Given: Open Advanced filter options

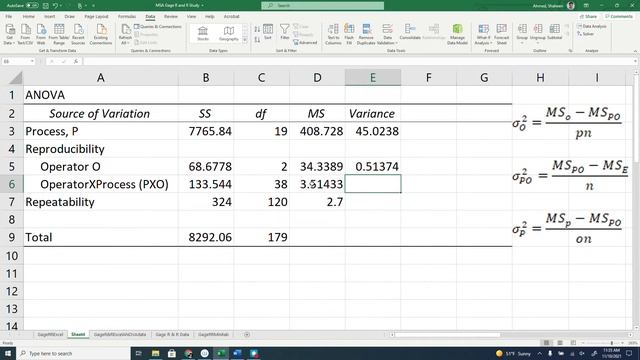Looking at the screenshot, I should click(x=305, y=42).
